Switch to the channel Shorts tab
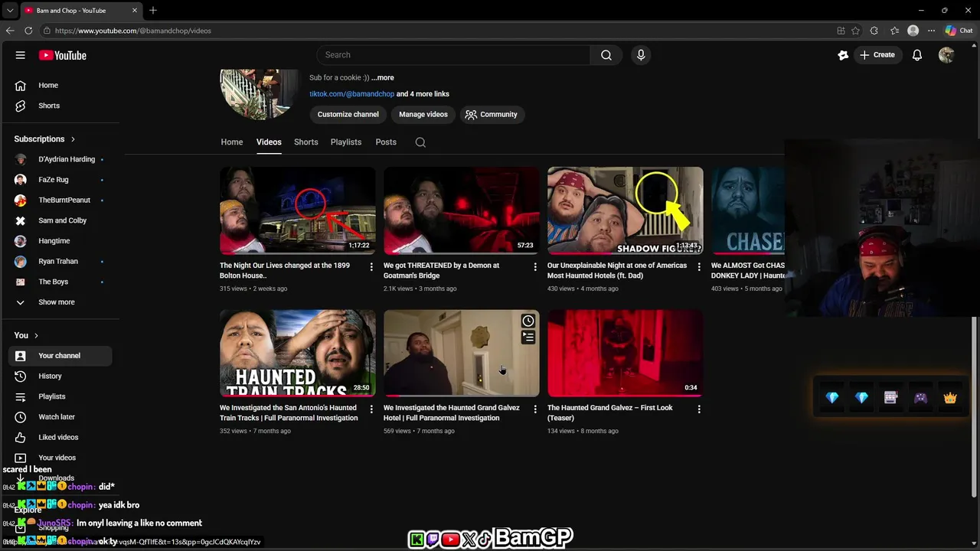The image size is (980, 551). [306, 142]
